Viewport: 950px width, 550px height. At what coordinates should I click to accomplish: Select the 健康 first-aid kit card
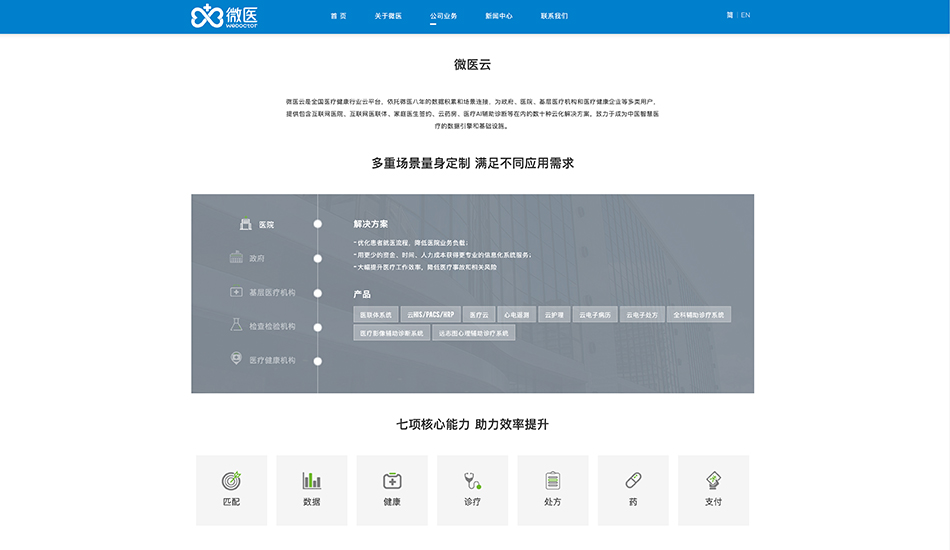(392, 489)
